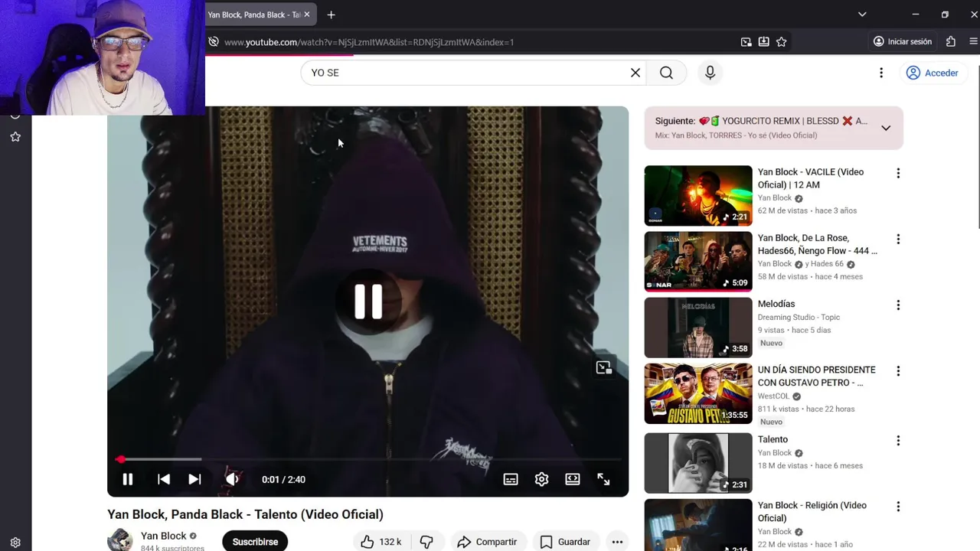Dislike the video with thumbs down
This screenshot has height=551, width=980.
pyautogui.click(x=426, y=542)
